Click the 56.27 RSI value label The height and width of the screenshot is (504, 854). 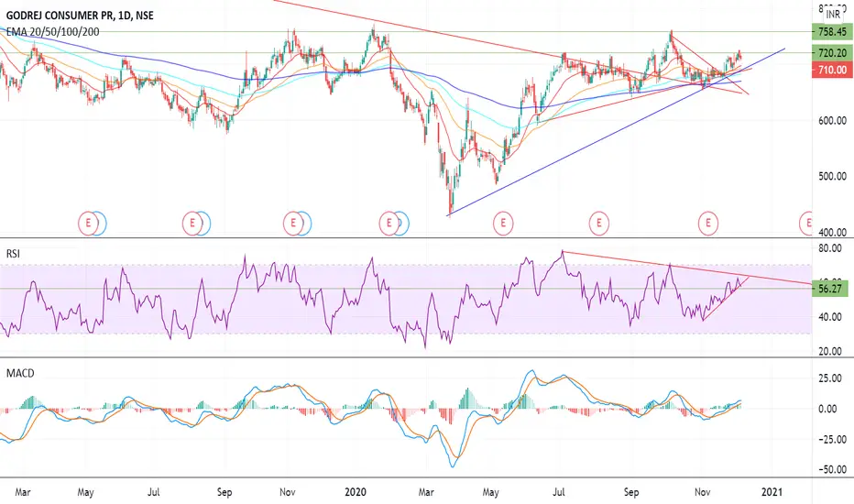click(830, 289)
